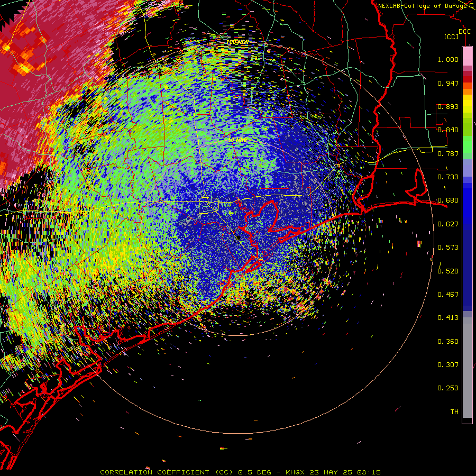Screen dimensions: 476x476
Task: Pick the bright green segment of color bar
Action: click(x=467, y=144)
